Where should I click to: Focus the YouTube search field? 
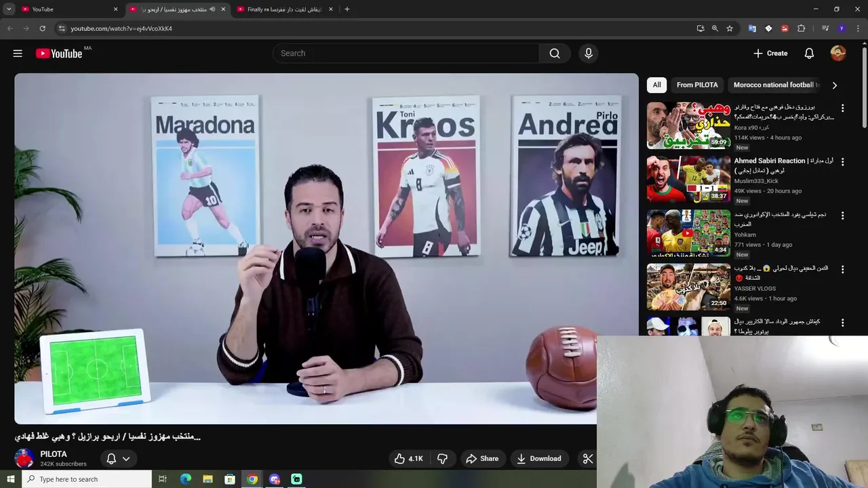[x=406, y=54]
